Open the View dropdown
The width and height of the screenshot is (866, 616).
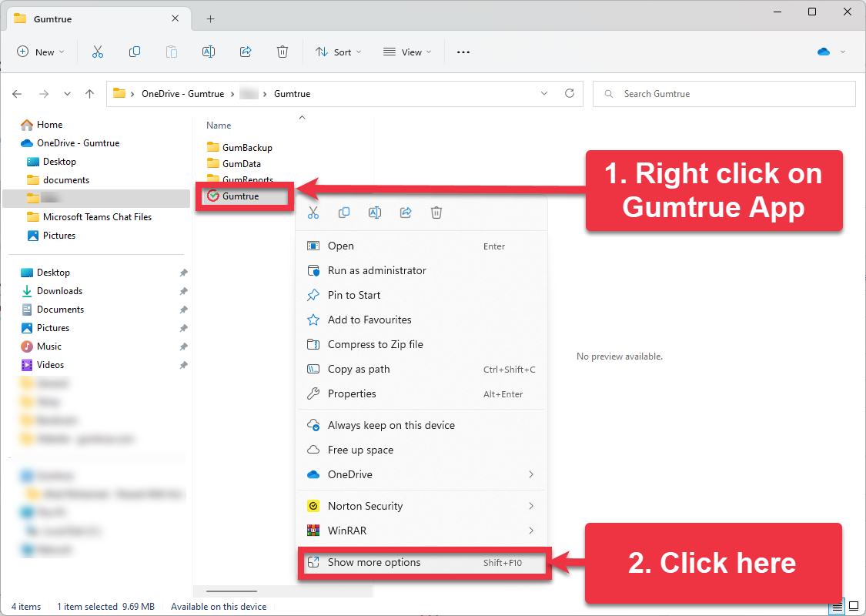[x=407, y=52]
